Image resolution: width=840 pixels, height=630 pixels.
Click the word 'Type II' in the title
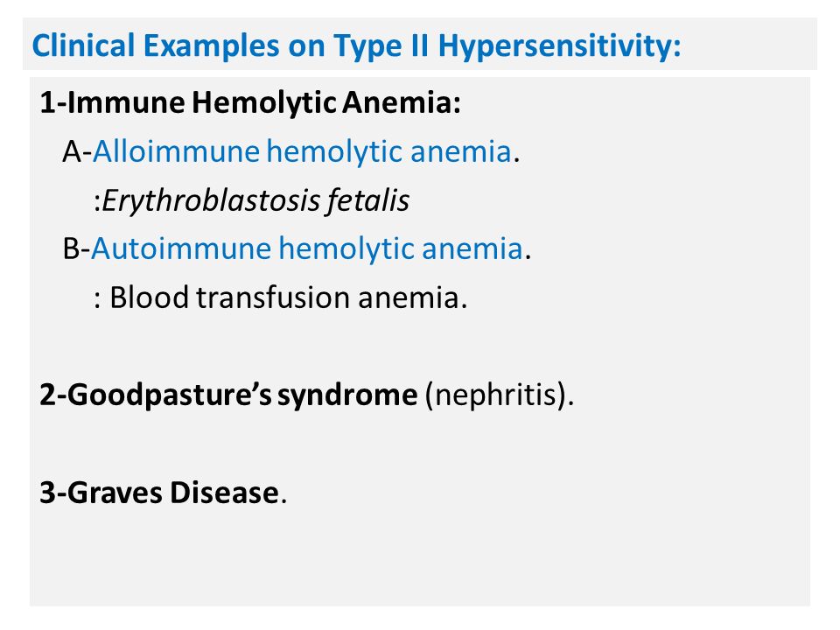[381, 46]
